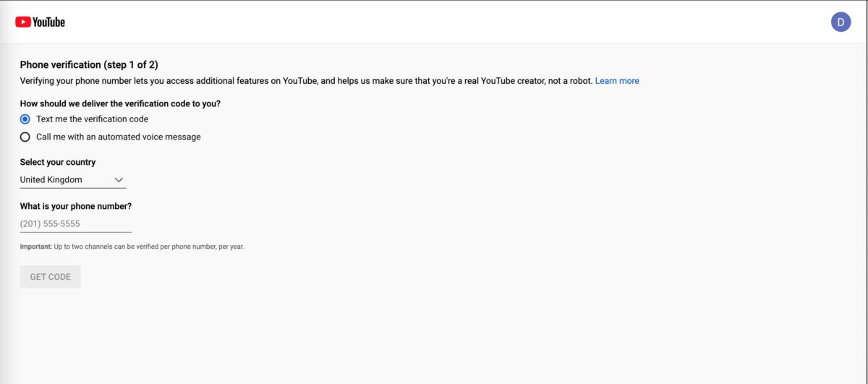Expand the country list via chevron arrow
The height and width of the screenshot is (384, 868).
[119, 180]
